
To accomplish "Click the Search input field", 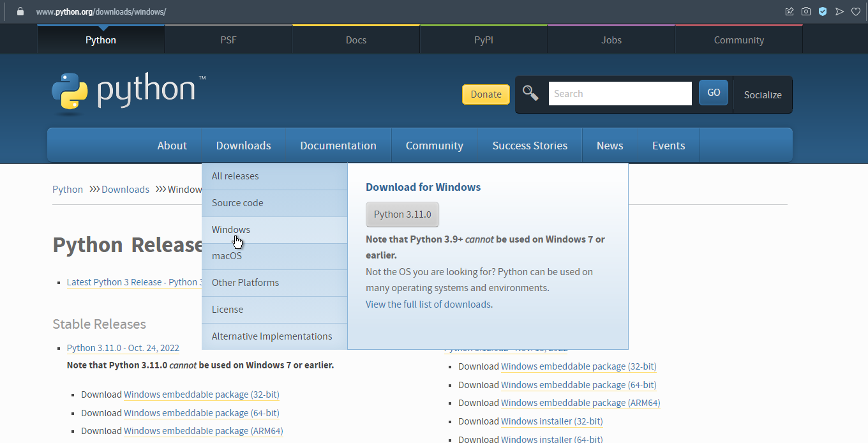I will click(620, 93).
